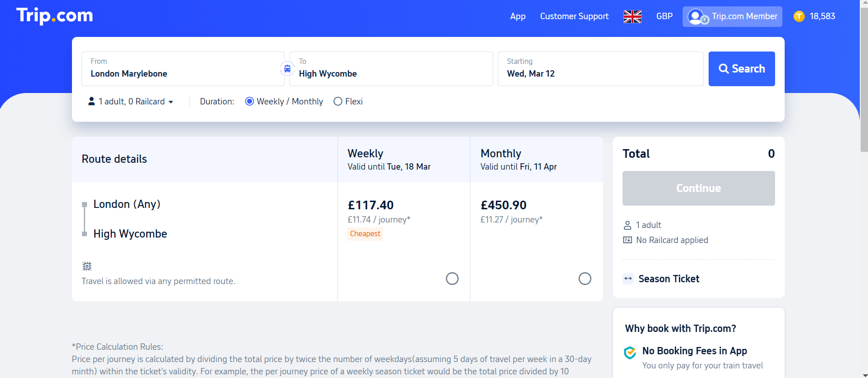Click the Trip Coins gold icon
Image resolution: width=868 pixels, height=378 pixels.
[799, 16]
